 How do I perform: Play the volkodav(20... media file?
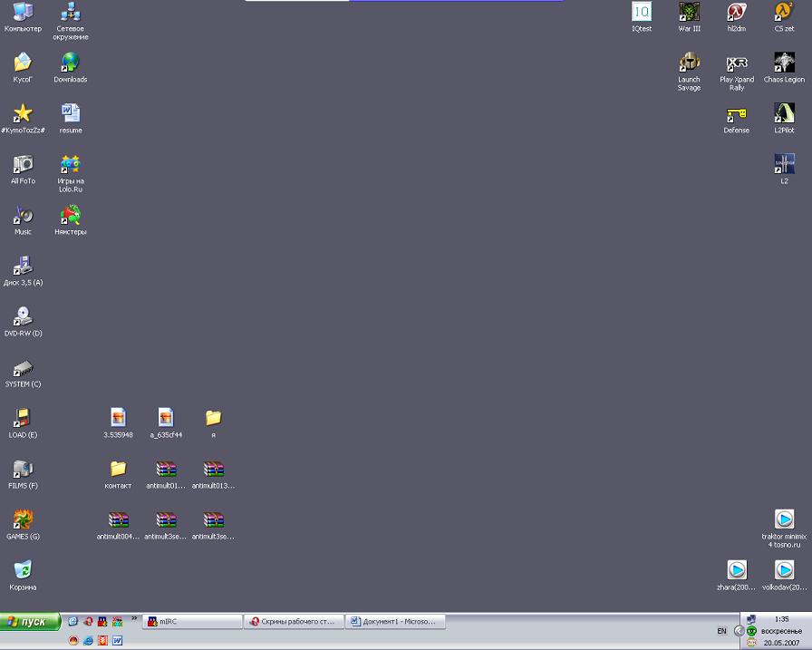tap(785, 575)
